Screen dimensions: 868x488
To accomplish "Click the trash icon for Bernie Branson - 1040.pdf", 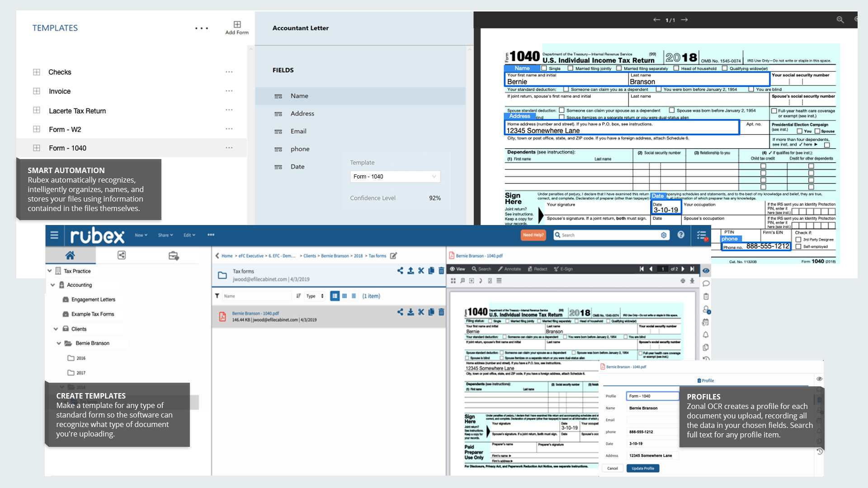I will [441, 312].
